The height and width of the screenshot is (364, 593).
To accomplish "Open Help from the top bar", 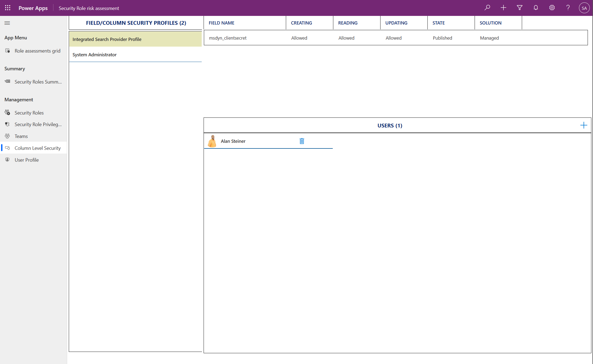I will [568, 8].
